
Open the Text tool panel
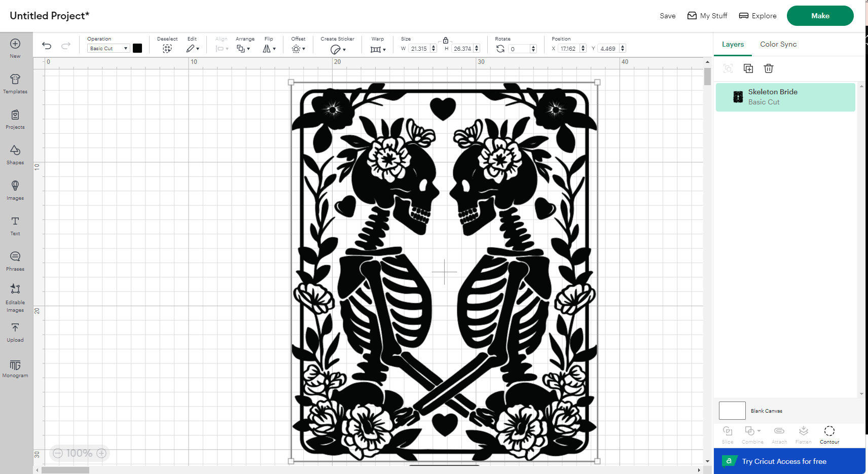coord(15,226)
